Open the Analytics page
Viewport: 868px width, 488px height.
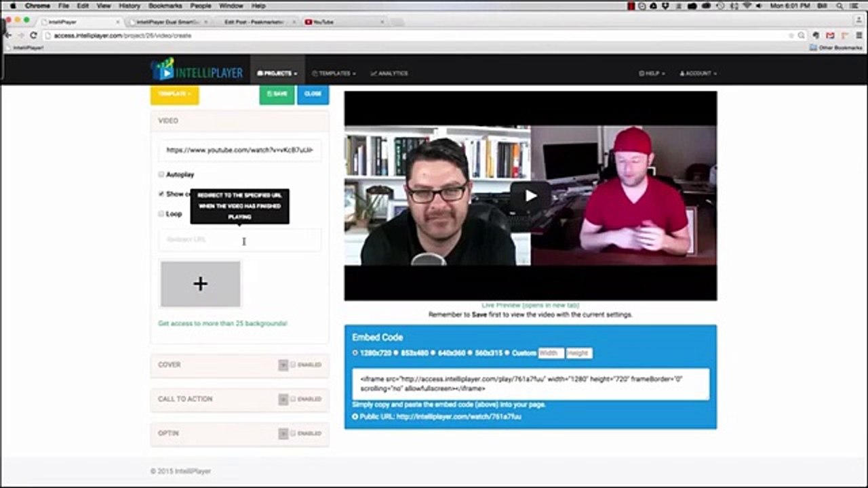click(x=389, y=73)
